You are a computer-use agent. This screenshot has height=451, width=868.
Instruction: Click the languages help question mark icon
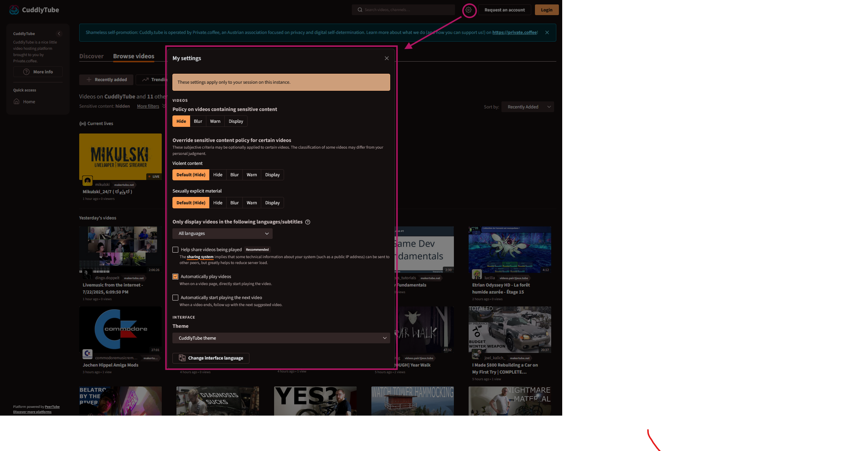308,222
